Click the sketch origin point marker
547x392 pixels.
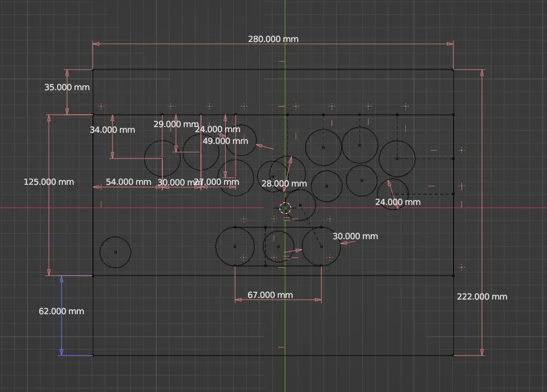[x=285, y=208]
